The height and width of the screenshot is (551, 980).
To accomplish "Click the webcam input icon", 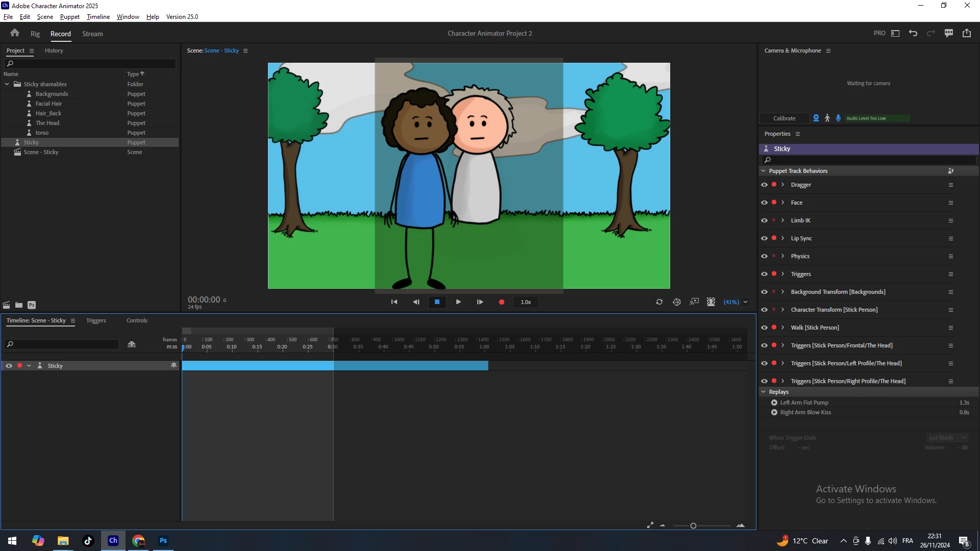I will point(816,118).
